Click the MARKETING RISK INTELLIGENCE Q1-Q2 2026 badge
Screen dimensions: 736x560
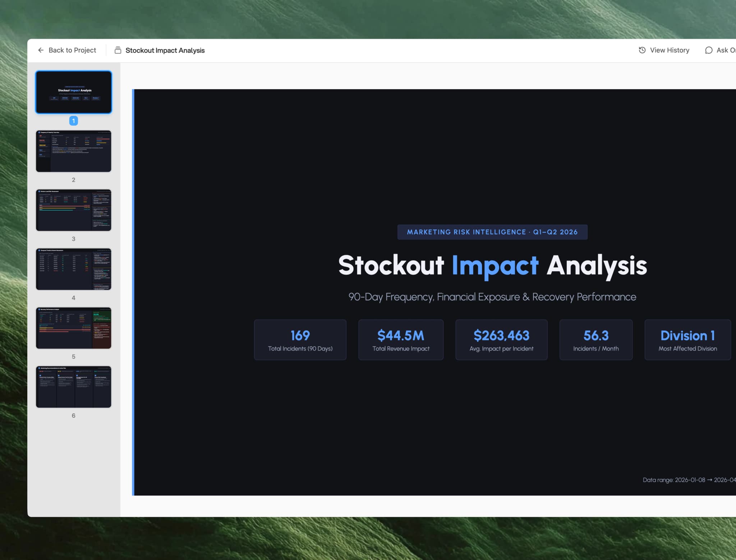pos(492,232)
